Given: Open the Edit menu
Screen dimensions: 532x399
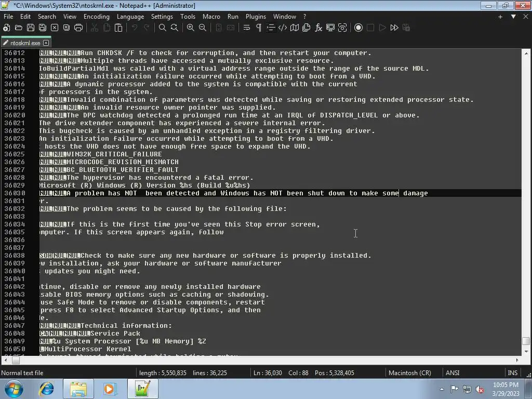Looking at the screenshot, I should (x=25, y=17).
